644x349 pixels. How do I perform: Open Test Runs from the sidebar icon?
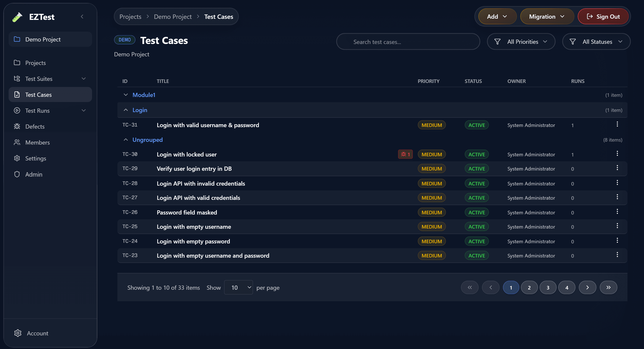tap(17, 110)
